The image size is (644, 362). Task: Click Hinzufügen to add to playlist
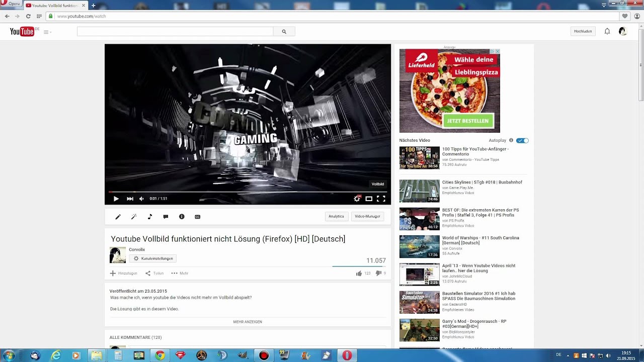(124, 274)
